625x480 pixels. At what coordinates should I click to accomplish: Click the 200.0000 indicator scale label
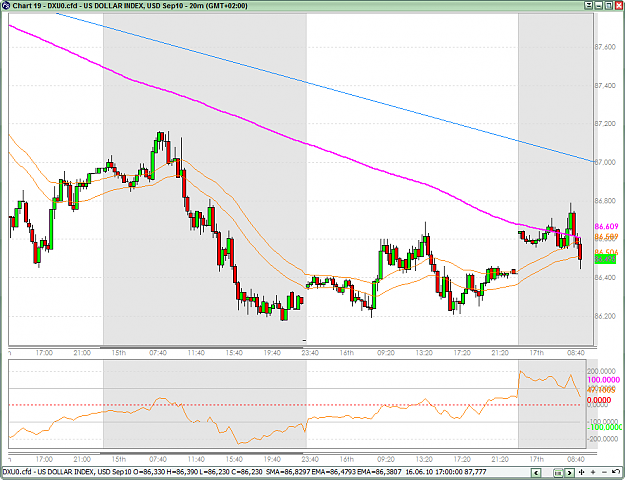point(603,371)
